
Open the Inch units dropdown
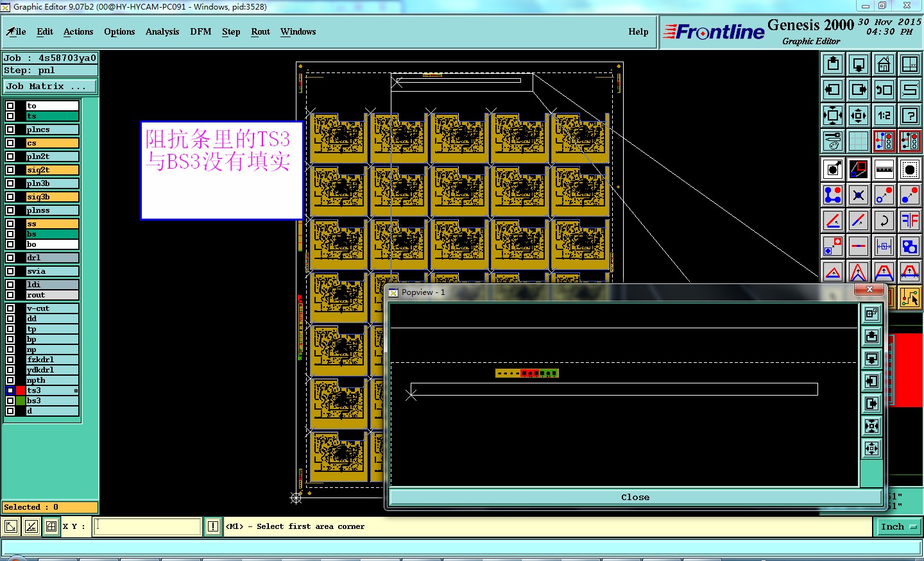pos(898,526)
